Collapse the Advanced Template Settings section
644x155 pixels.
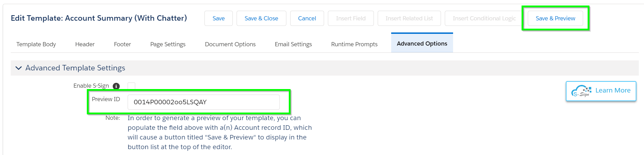pyautogui.click(x=19, y=68)
